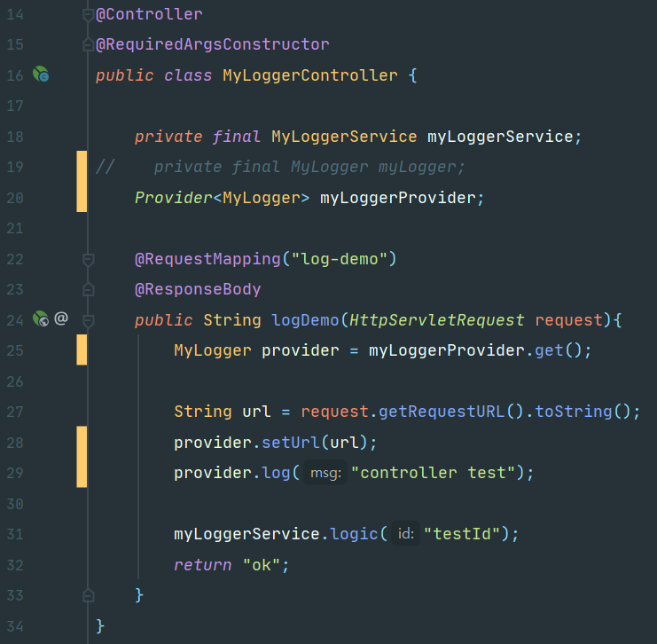Click myLoggerService field name on line 18

click(500, 137)
